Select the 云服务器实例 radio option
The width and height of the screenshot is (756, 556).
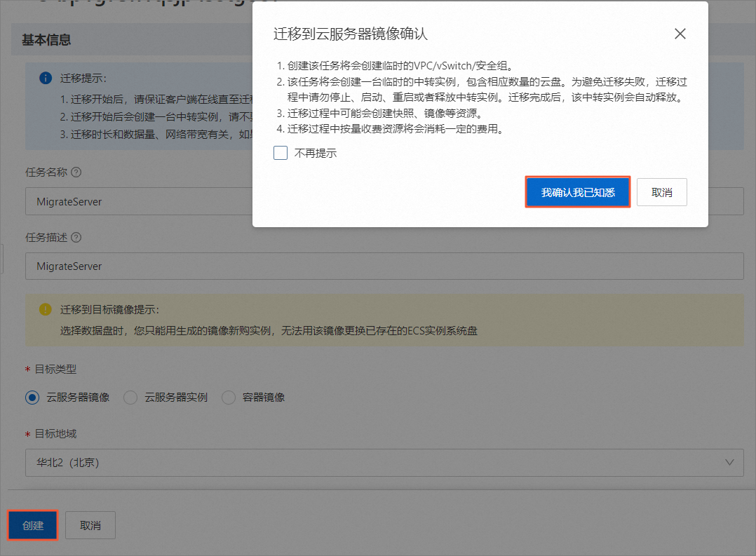[130, 398]
